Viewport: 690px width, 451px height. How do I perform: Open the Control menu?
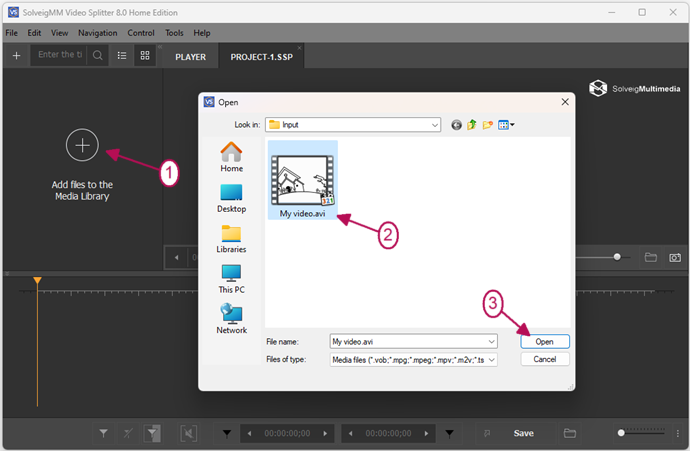pyautogui.click(x=141, y=33)
